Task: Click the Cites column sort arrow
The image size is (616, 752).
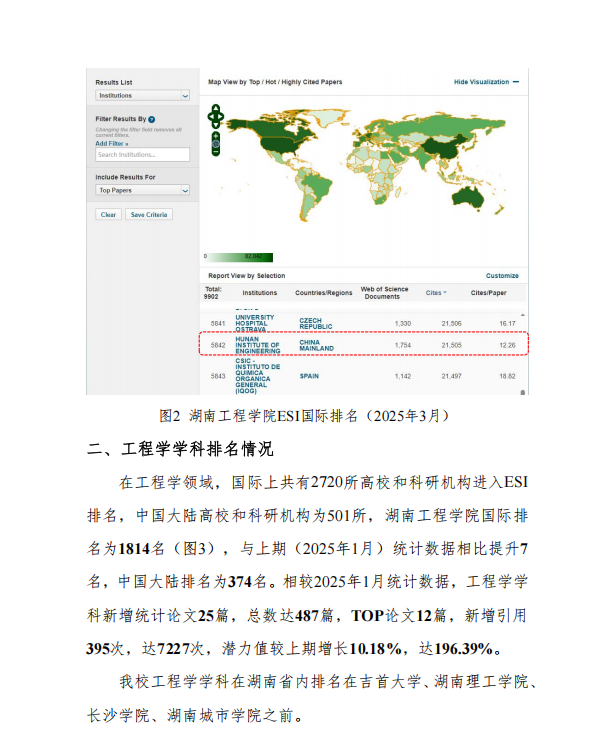Action: 445,293
